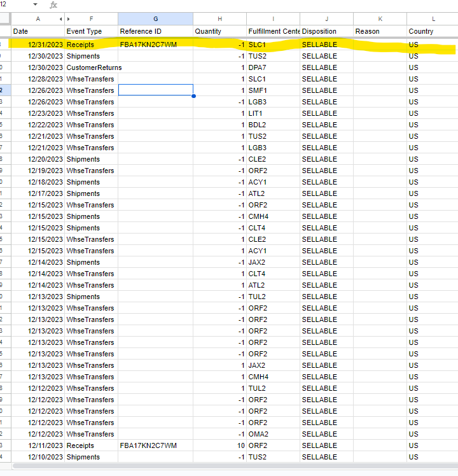Select the 12/28/2023 date cell
Image resolution: width=458 pixels, height=476 pixels.
pos(38,79)
